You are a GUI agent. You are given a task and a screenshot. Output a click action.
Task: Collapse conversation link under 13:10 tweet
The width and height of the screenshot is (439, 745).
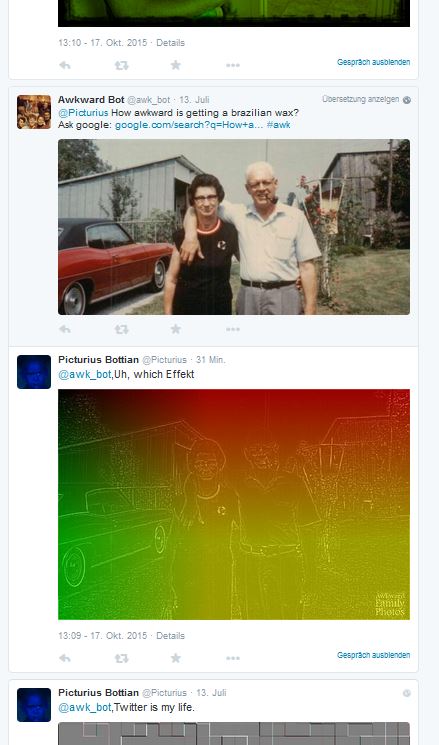pyautogui.click(x=373, y=62)
